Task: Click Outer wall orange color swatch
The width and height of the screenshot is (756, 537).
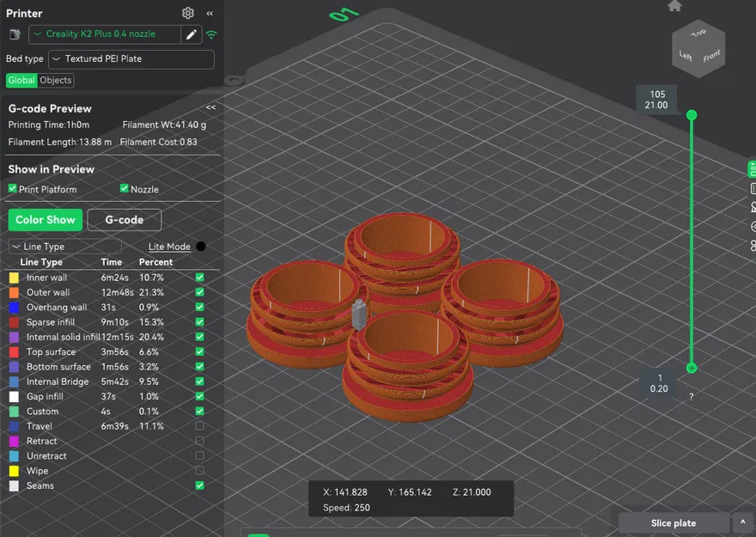Action: tap(14, 293)
